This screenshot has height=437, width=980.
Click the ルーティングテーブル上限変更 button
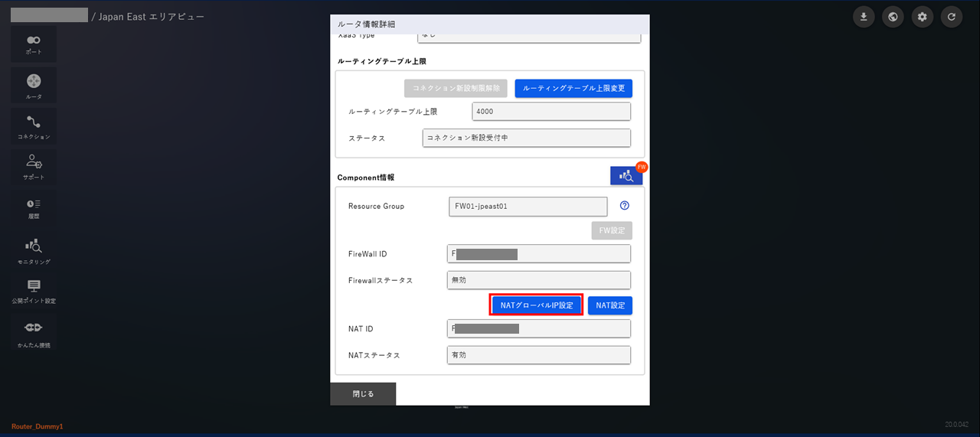point(573,88)
